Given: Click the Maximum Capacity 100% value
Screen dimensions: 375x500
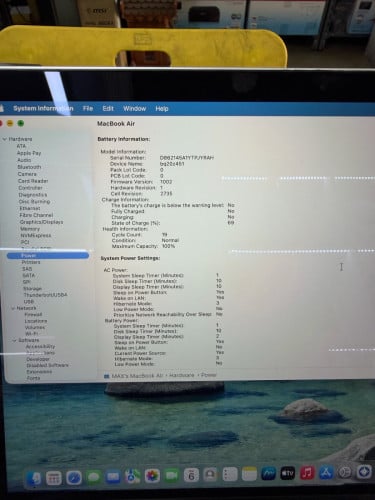Looking at the screenshot, I should [x=169, y=246].
